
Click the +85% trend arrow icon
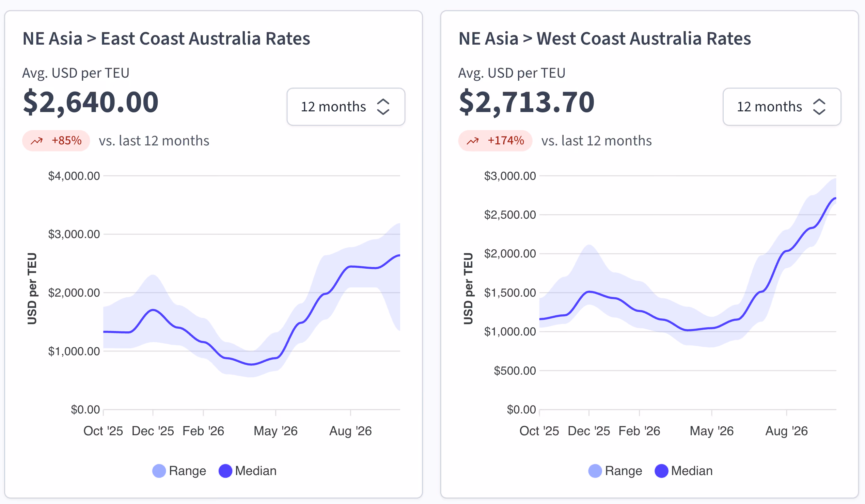coord(37,141)
